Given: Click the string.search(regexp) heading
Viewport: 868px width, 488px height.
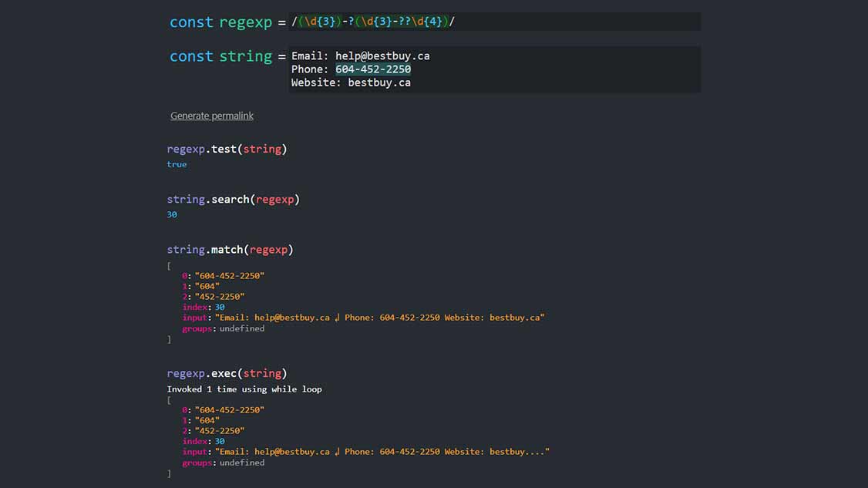Looking at the screenshot, I should (233, 199).
